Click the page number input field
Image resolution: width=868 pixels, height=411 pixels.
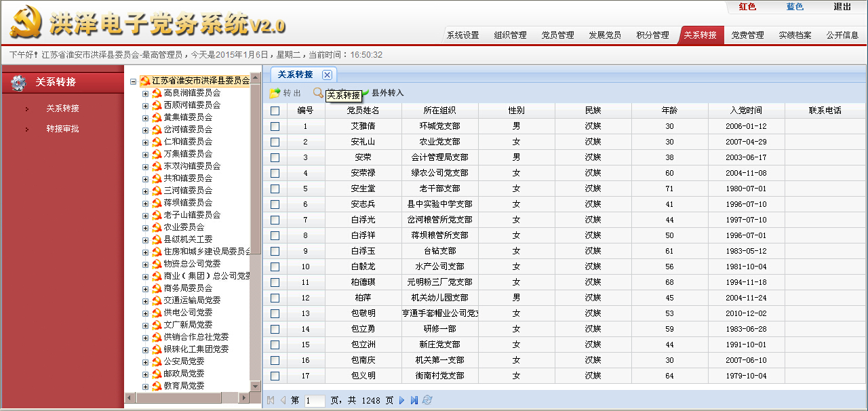click(315, 401)
